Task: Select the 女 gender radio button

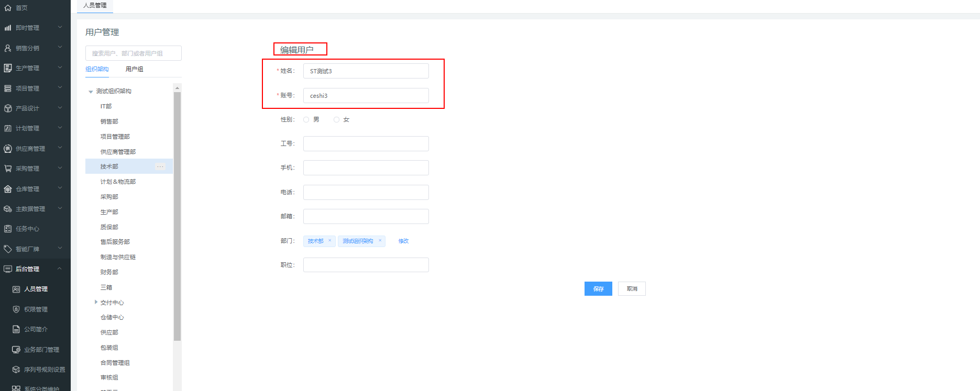Action: [336, 120]
